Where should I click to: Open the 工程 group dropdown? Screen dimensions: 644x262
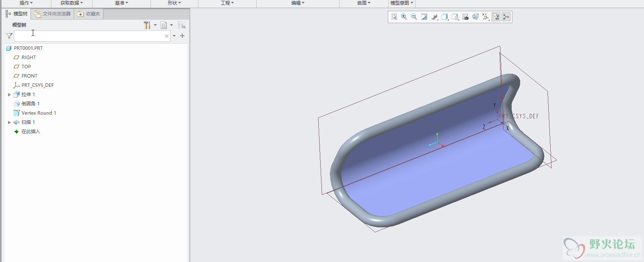coord(227,3)
